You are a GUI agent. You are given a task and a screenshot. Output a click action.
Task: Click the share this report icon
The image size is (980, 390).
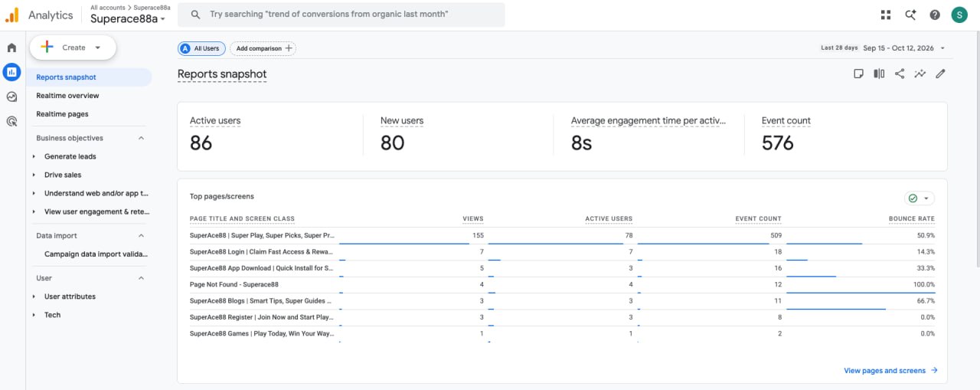(x=900, y=74)
